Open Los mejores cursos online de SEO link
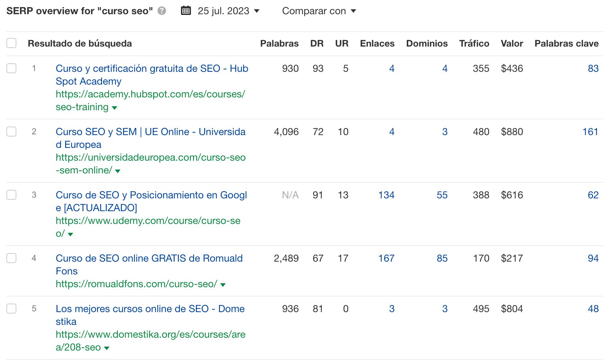Screen dimensions: 603x364 tap(150, 309)
